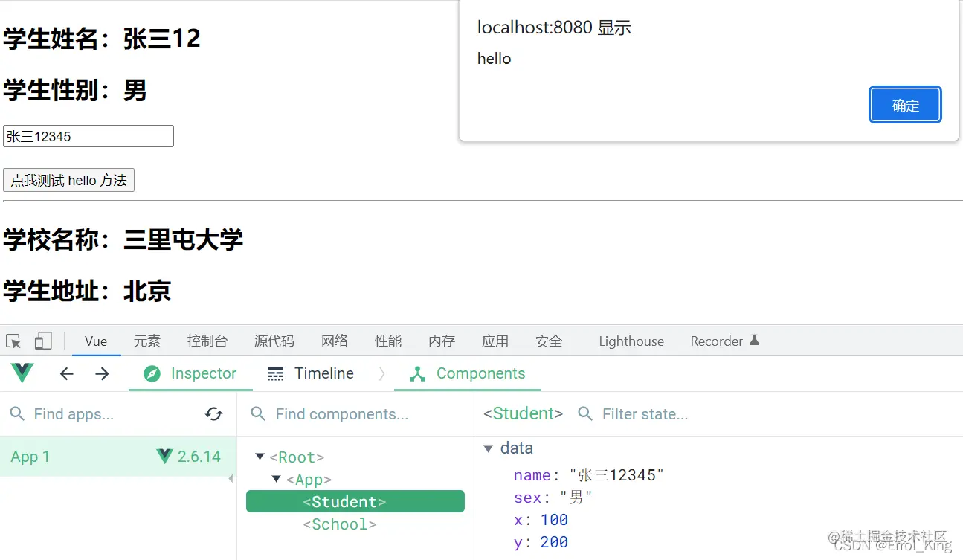Image resolution: width=963 pixels, height=560 pixels.
Task: Open the Recorder tab
Action: coord(716,341)
